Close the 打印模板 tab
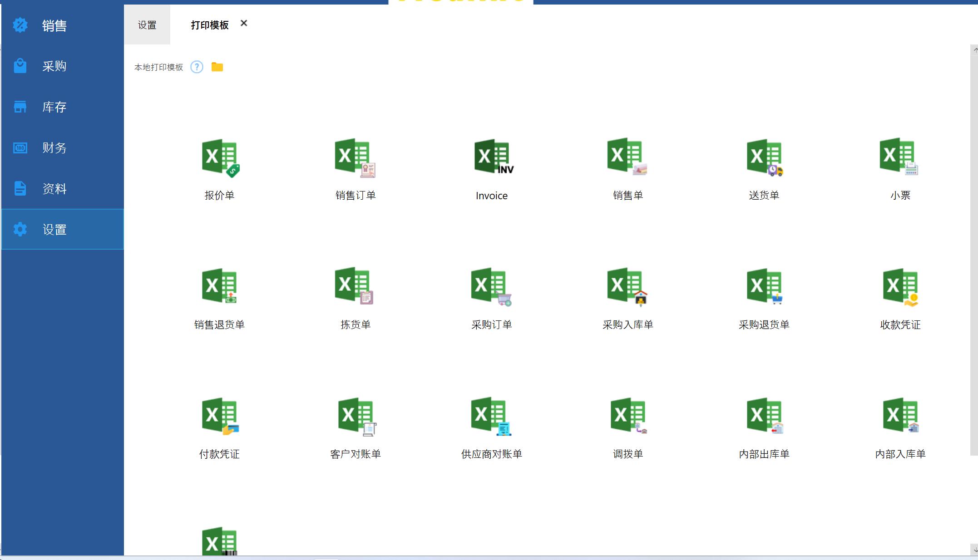This screenshot has height=560, width=978. (x=244, y=23)
